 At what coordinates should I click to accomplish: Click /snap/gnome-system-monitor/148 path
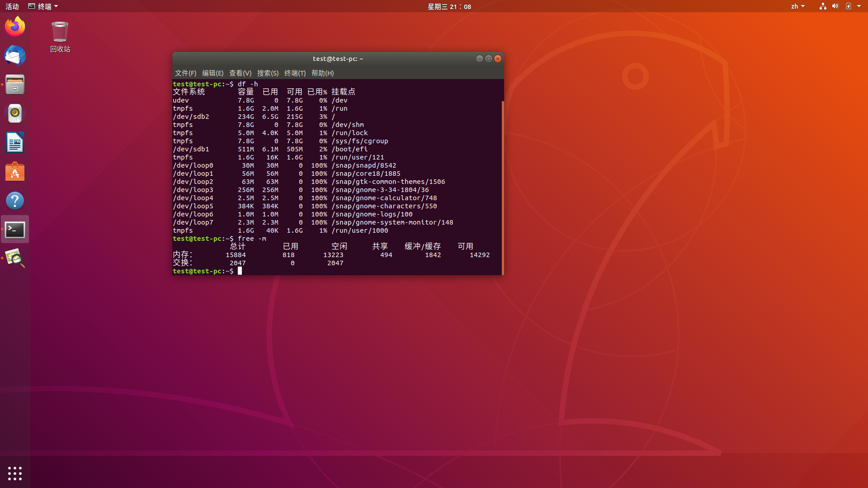pyautogui.click(x=392, y=222)
